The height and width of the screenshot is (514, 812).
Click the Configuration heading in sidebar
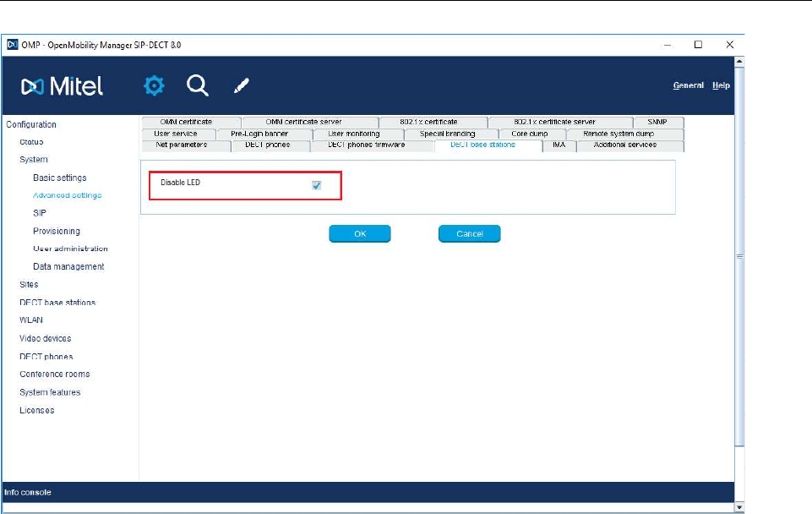coord(31,124)
